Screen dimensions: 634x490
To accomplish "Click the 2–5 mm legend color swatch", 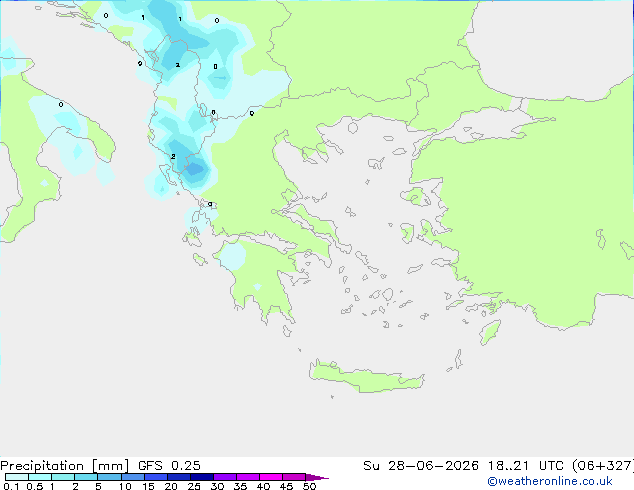I will pos(86,477).
